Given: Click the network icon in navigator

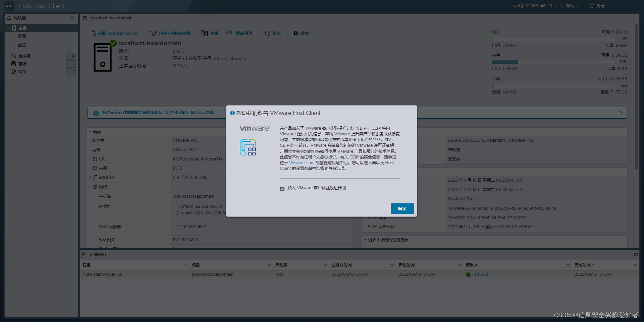Looking at the screenshot, I should (x=14, y=71).
